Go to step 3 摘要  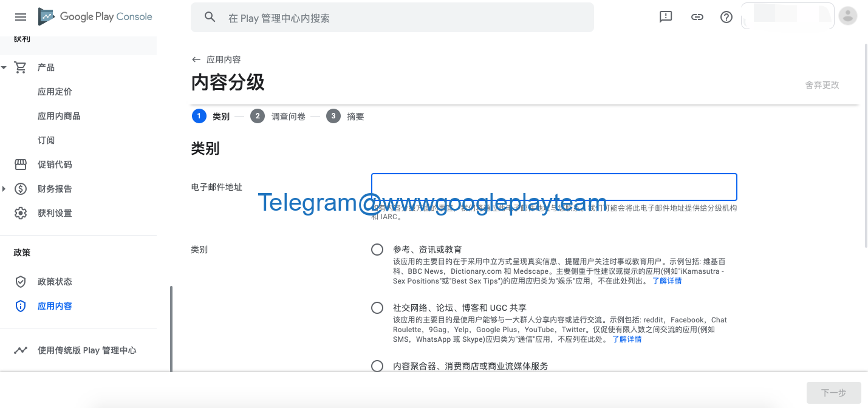pyautogui.click(x=345, y=116)
